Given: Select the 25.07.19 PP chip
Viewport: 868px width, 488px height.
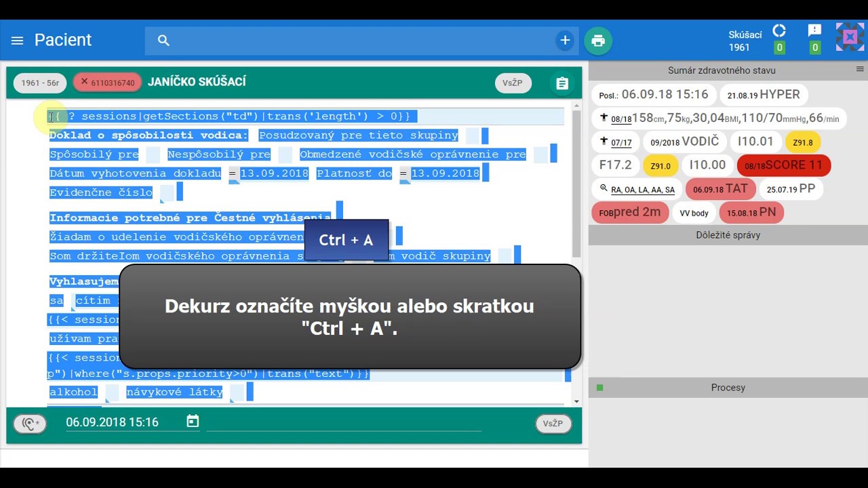Looking at the screenshot, I should (791, 189).
